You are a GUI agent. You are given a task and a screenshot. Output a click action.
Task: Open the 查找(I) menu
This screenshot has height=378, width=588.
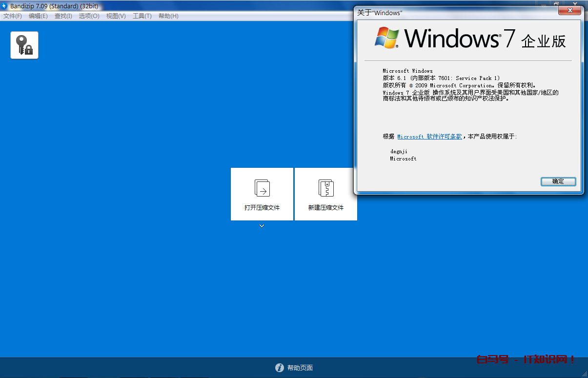[x=63, y=16]
